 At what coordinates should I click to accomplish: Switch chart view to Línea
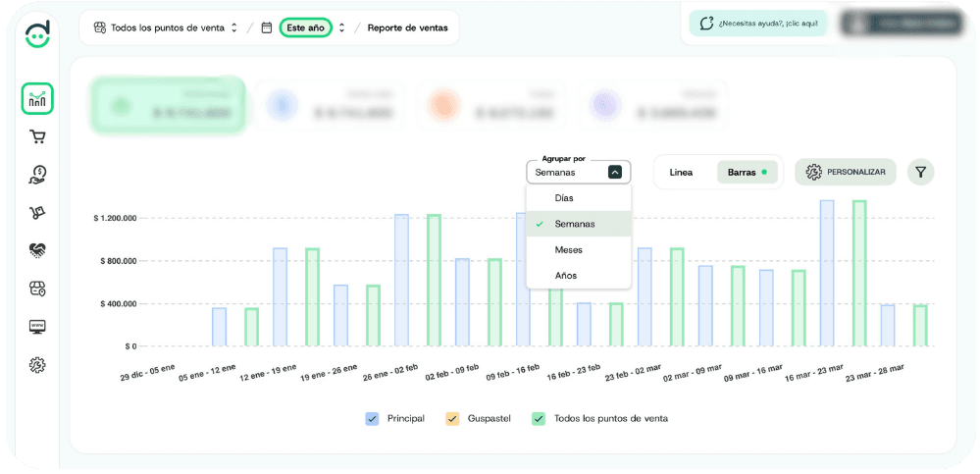pyautogui.click(x=681, y=172)
